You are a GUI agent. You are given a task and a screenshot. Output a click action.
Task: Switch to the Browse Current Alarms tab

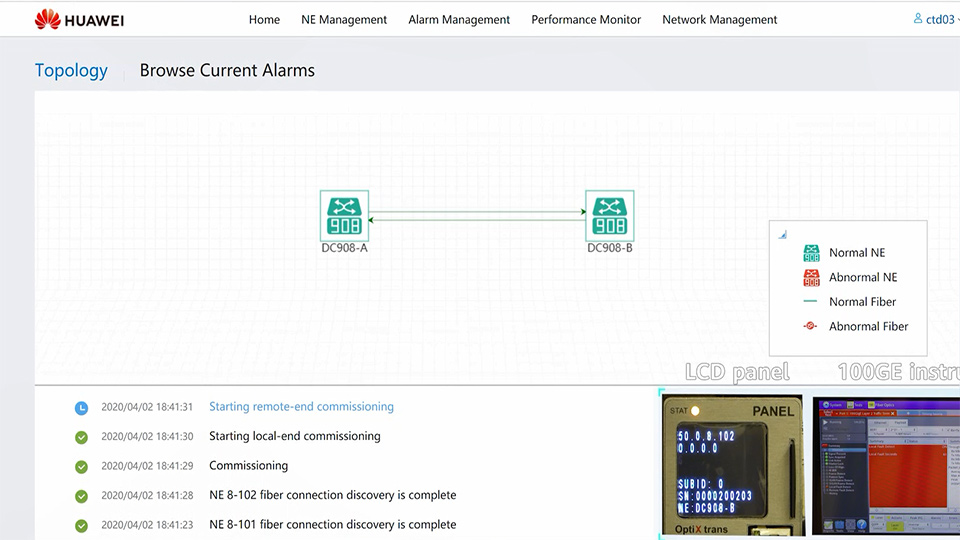pos(227,70)
